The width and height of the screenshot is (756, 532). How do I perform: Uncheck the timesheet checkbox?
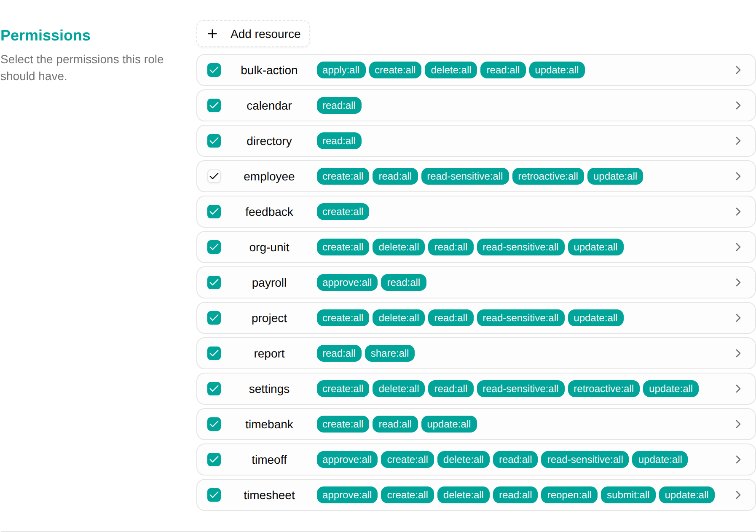[x=214, y=495]
